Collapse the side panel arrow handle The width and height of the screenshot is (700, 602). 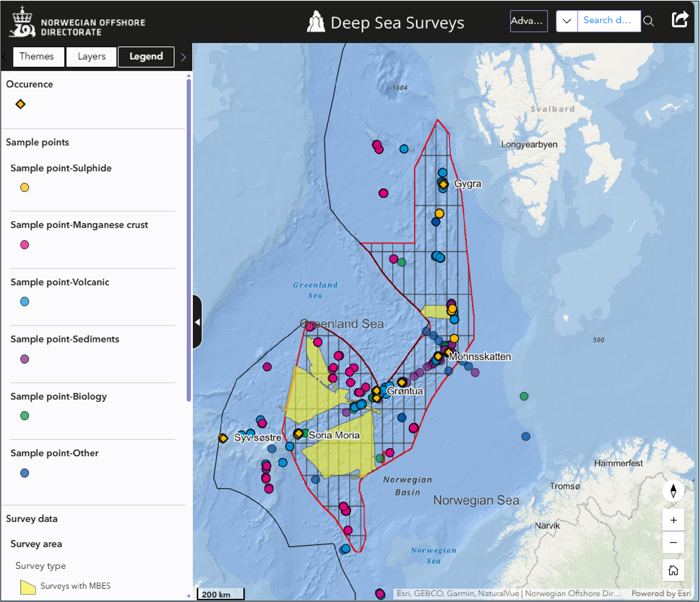point(197,322)
